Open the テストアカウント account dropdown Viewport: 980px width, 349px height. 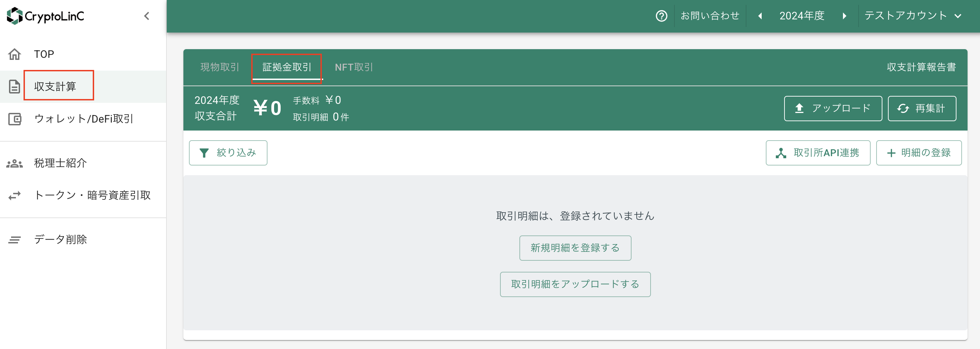tap(913, 16)
